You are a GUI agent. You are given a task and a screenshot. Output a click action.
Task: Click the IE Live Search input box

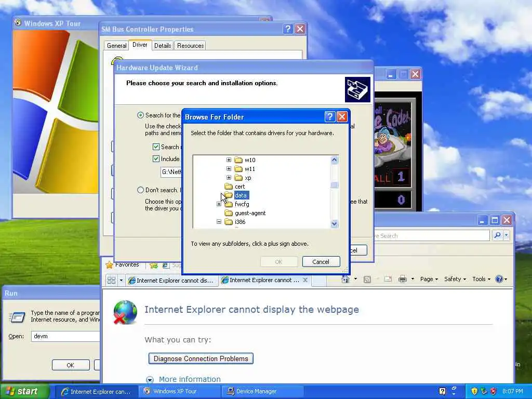click(x=432, y=235)
